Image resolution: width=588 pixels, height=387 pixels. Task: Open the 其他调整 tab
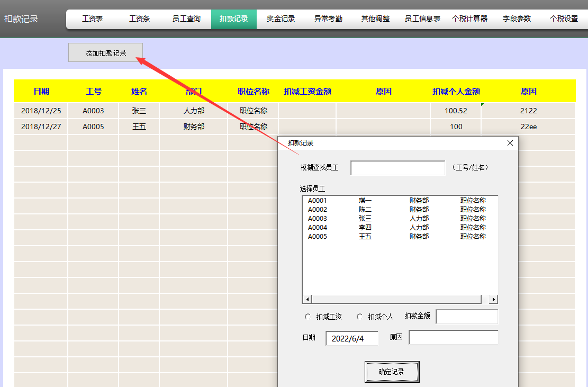pos(375,18)
